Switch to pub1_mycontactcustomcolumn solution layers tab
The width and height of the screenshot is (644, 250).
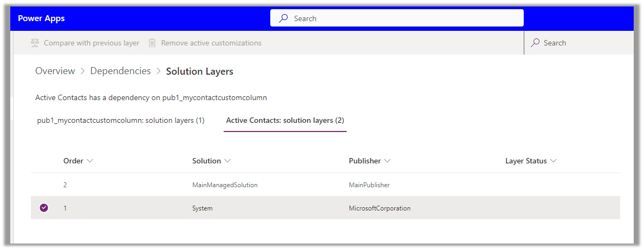click(x=121, y=120)
